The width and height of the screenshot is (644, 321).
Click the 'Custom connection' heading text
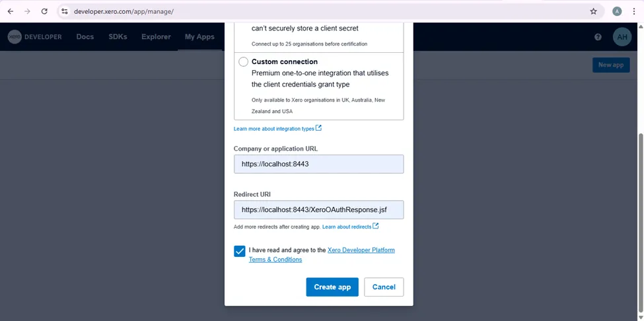click(x=285, y=61)
